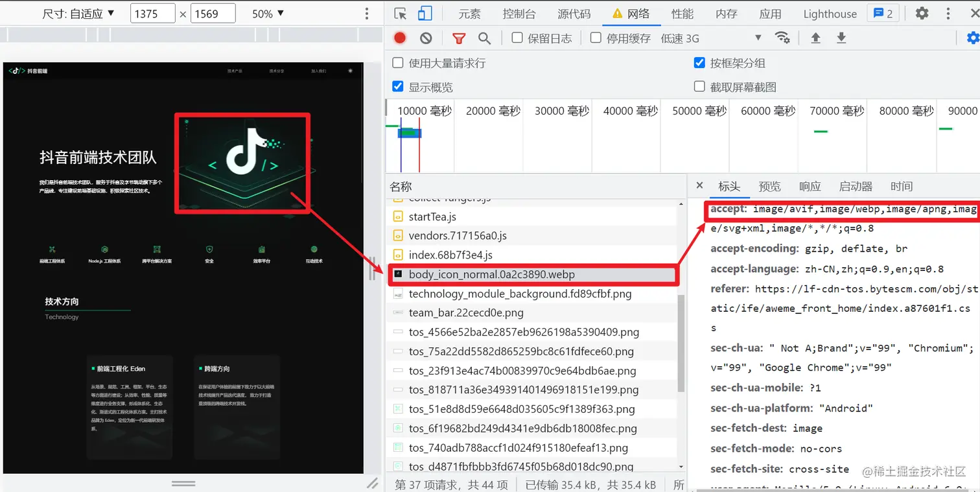Click the 跨平台解决方案 icon
The image size is (980, 492).
pos(157,250)
